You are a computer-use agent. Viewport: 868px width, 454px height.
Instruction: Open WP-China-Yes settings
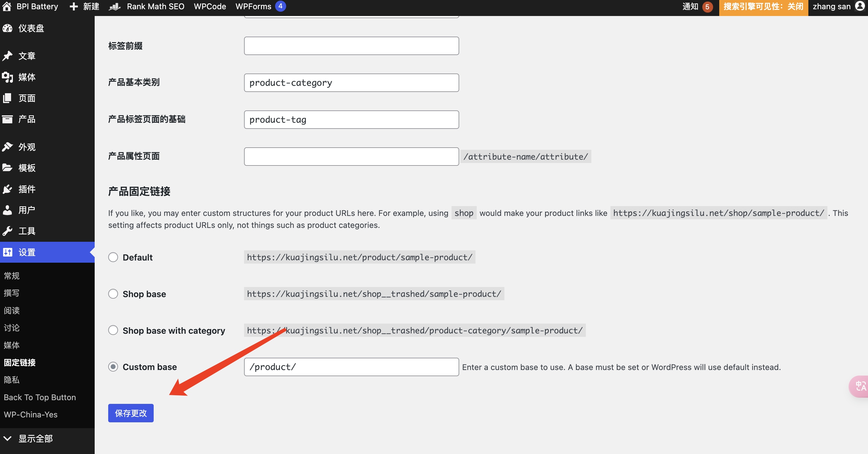(x=31, y=415)
